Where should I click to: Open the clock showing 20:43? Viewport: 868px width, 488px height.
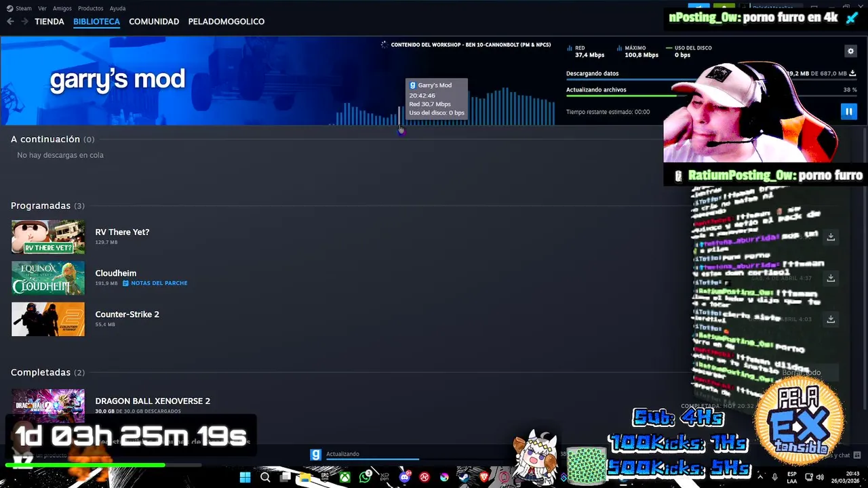(846, 477)
